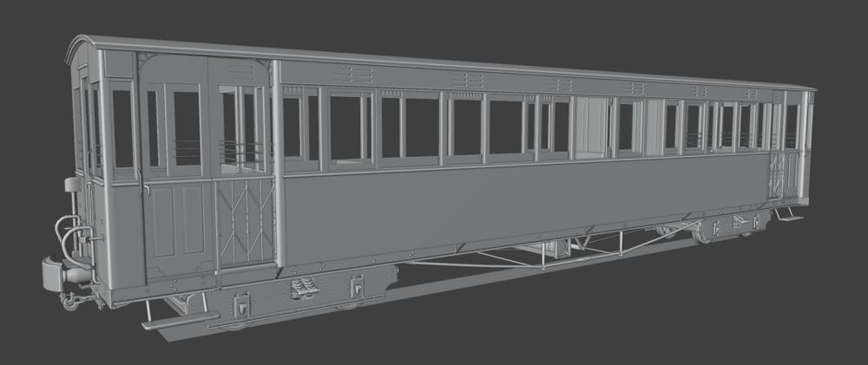
Task: Click the open interior doorway in the carriage middle
Action: point(591,127)
